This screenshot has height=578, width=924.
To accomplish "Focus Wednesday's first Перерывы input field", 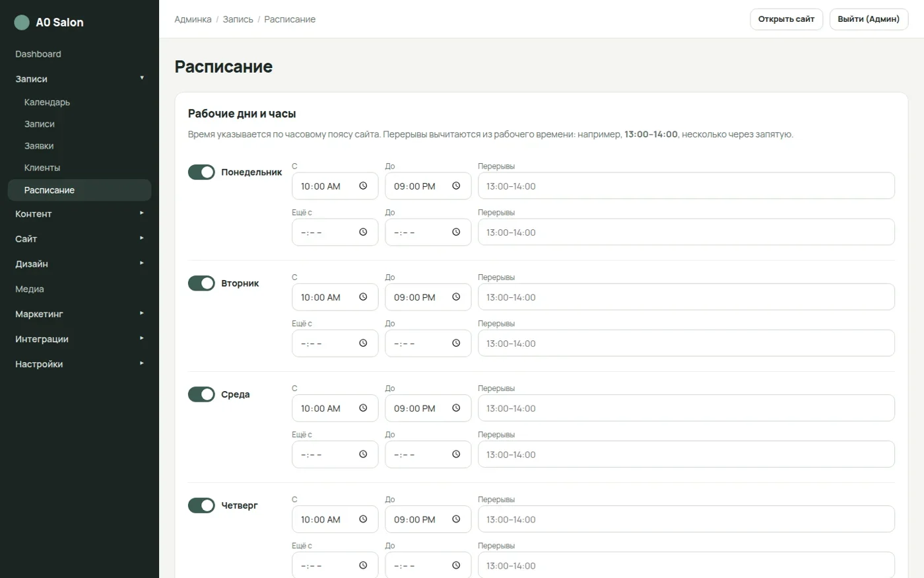I will coord(686,408).
